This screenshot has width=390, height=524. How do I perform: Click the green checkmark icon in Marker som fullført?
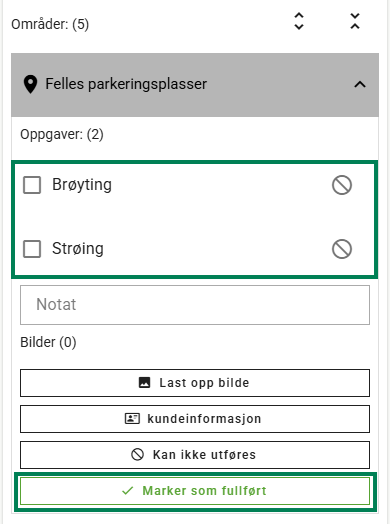127,491
